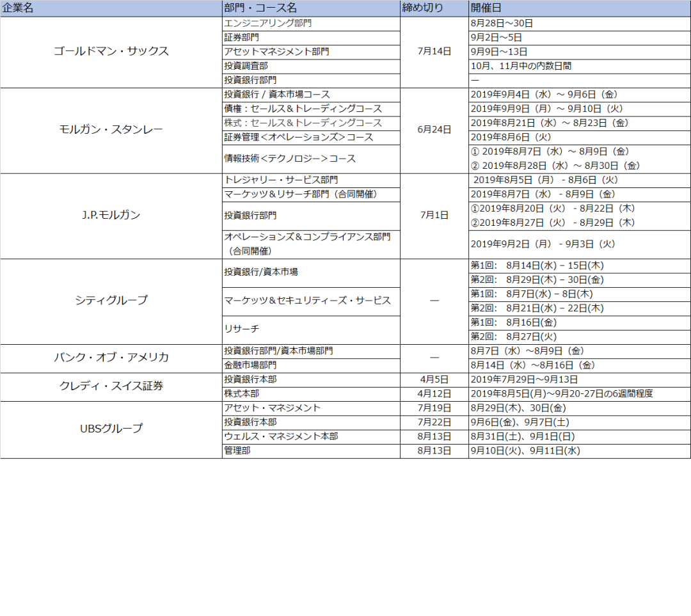Select the 債権：セールス&トレーディングコース cell
Image resolution: width=691 pixels, height=616 pixels.
pos(311,109)
